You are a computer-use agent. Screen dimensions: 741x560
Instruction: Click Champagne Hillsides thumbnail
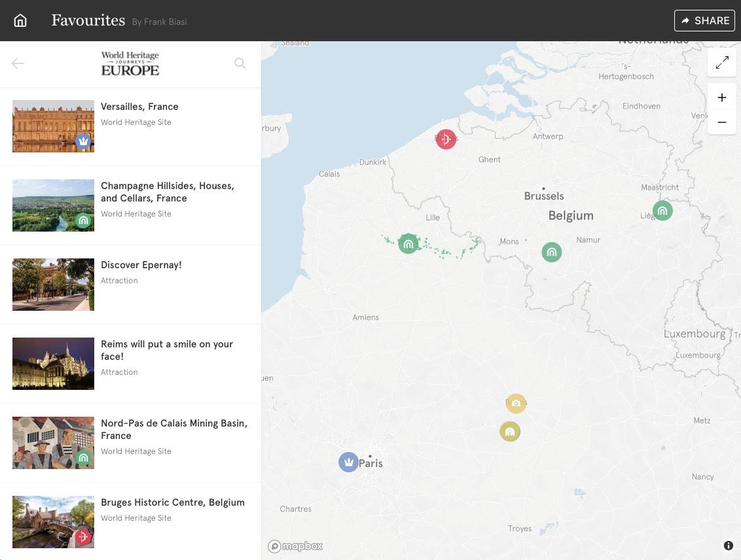coord(53,205)
